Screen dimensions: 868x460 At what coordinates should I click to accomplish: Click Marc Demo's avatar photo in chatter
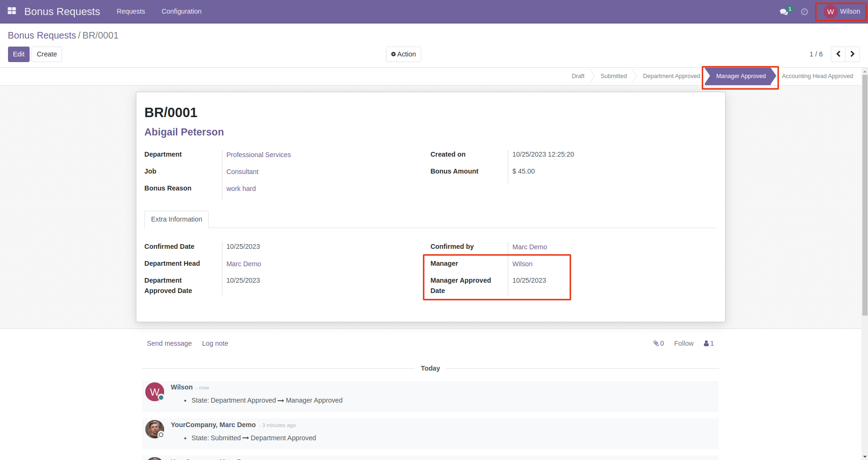(x=155, y=429)
